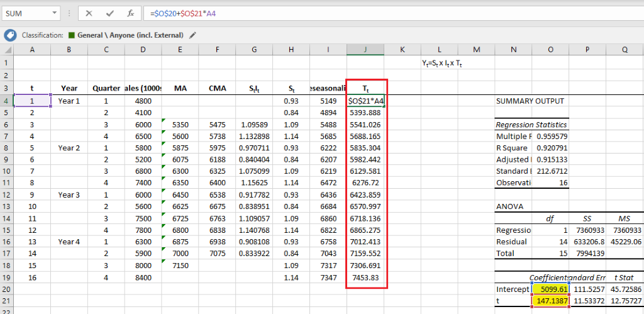This screenshot has height=314, width=644.
Task: Click the blue classification tag icon
Action: (x=9, y=35)
